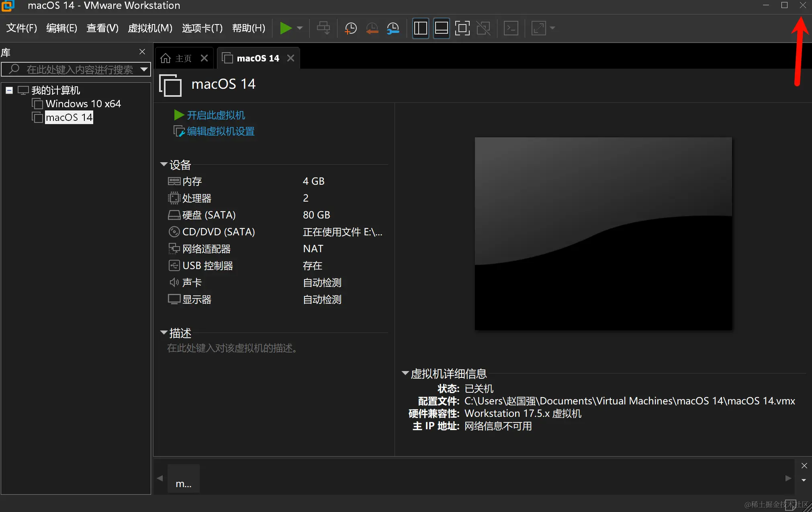Image resolution: width=812 pixels, height=512 pixels.
Task: Revert the VM to its snapshot
Action: (x=372, y=28)
